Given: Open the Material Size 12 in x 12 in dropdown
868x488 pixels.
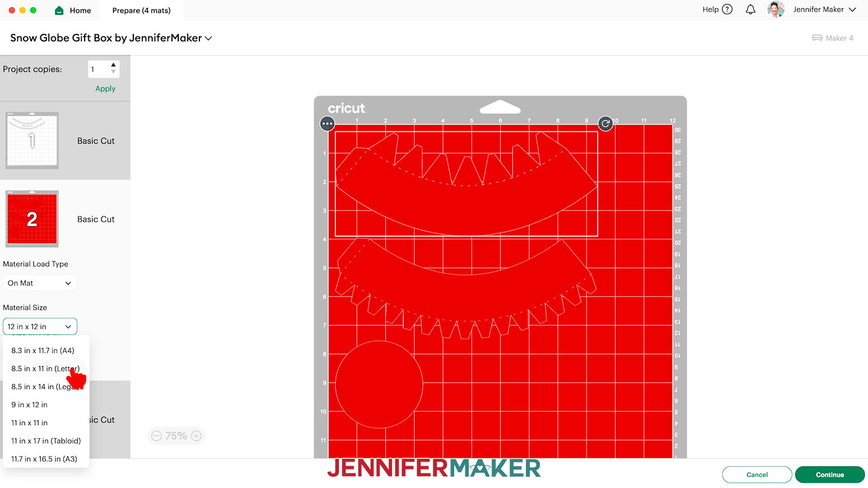Looking at the screenshot, I should pos(40,327).
